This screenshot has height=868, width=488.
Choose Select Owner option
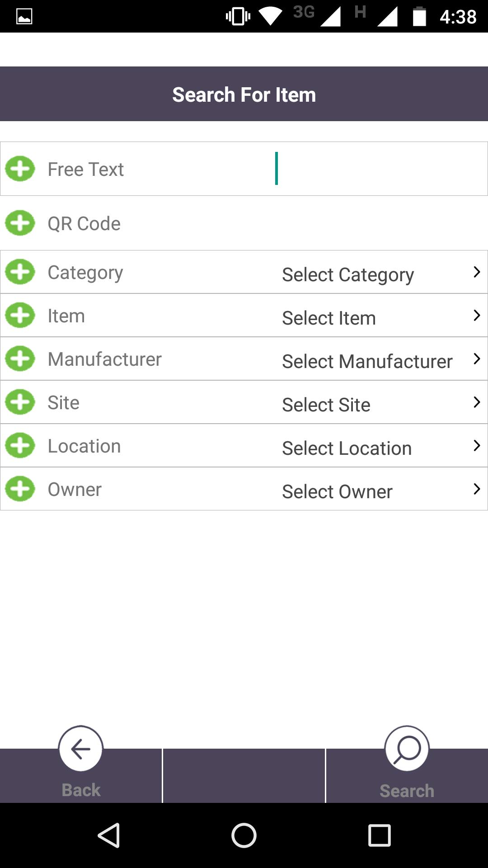[337, 491]
